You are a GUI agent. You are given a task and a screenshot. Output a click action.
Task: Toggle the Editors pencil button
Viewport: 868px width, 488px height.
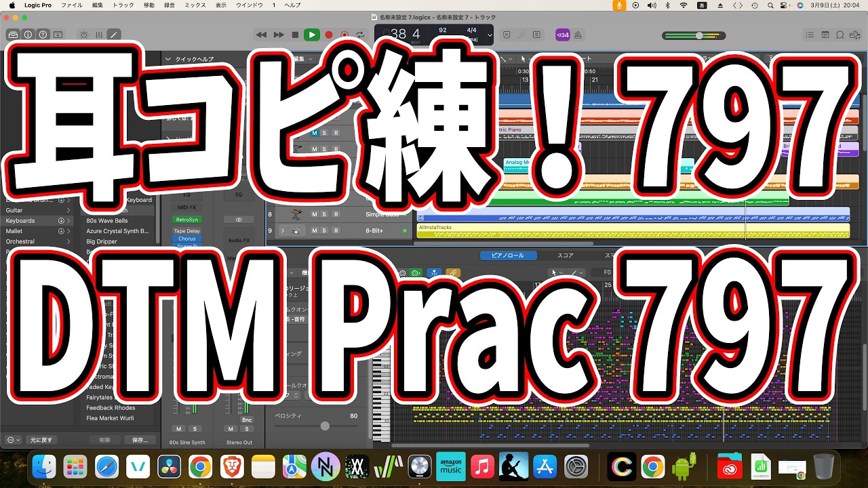[113, 35]
